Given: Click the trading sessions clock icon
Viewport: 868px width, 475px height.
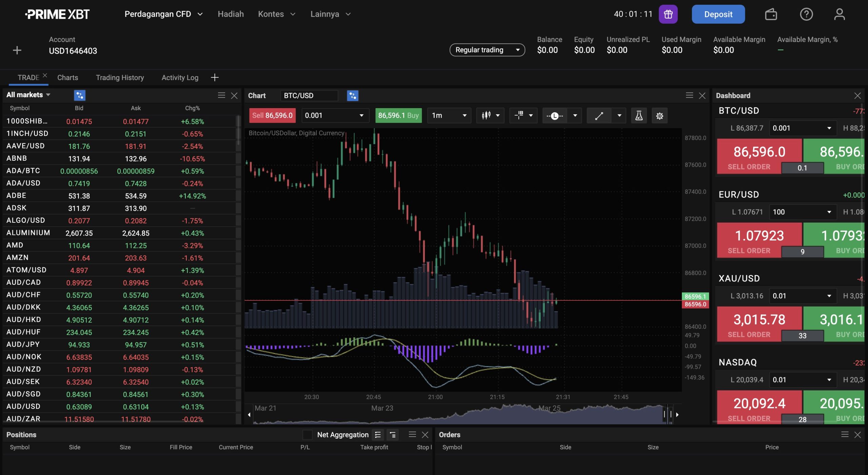Looking at the screenshot, I should coord(554,115).
